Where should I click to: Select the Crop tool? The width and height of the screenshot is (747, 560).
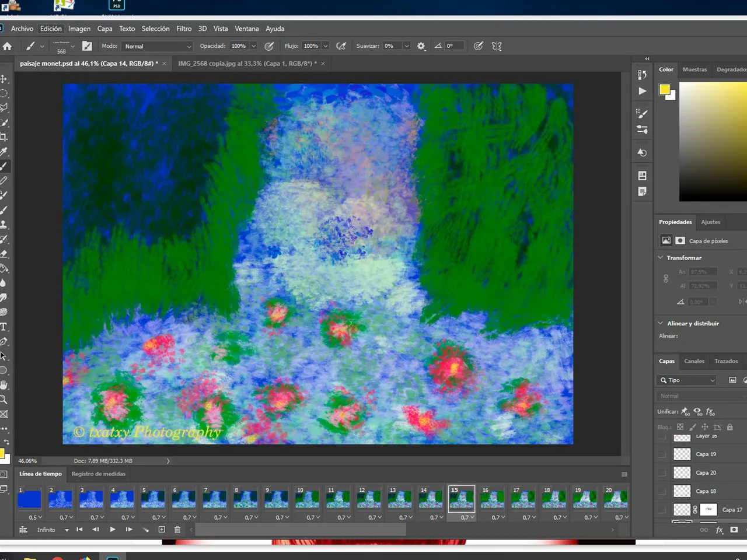click(x=4, y=137)
